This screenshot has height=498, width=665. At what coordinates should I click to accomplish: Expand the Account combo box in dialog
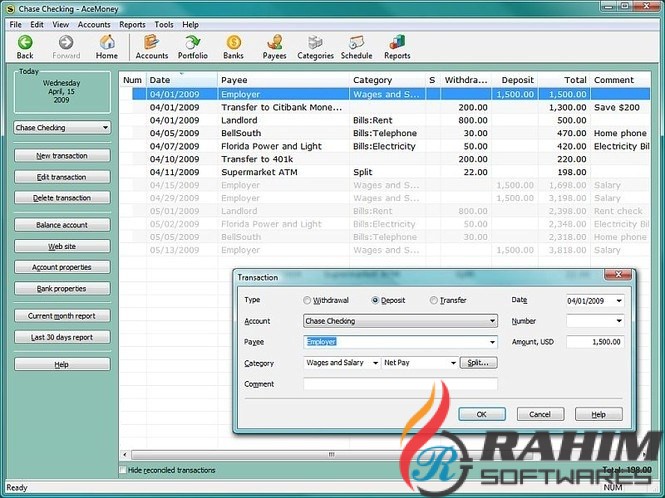(x=492, y=321)
